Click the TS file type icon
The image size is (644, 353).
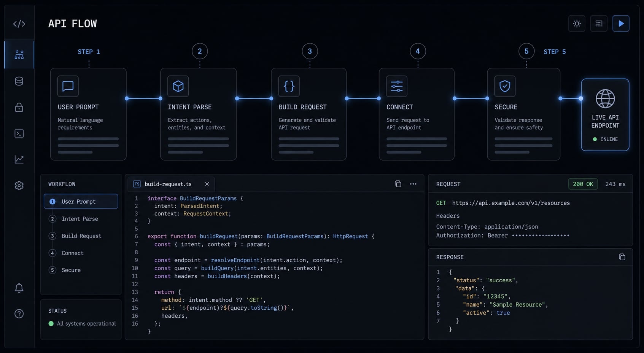coord(137,184)
